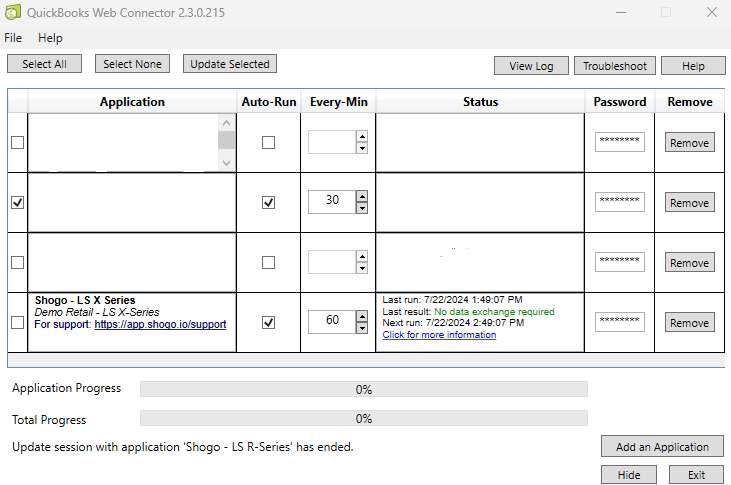Open the Help menu

click(x=50, y=38)
